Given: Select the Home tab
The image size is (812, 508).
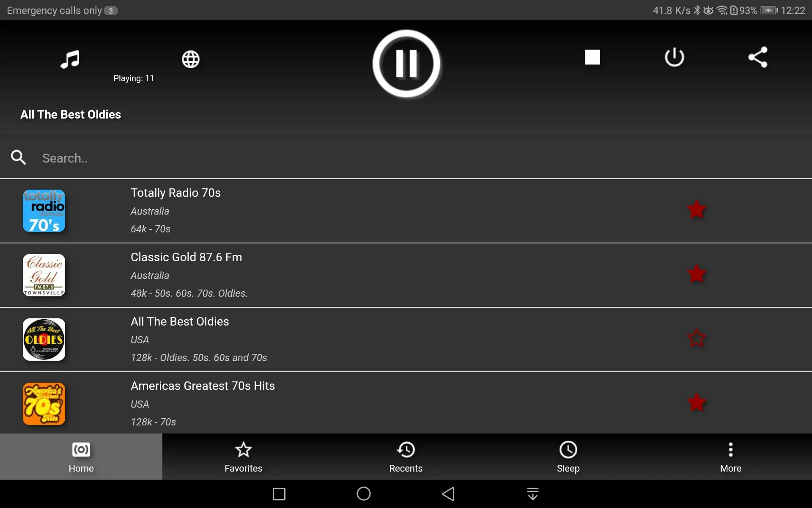Looking at the screenshot, I should click(81, 456).
